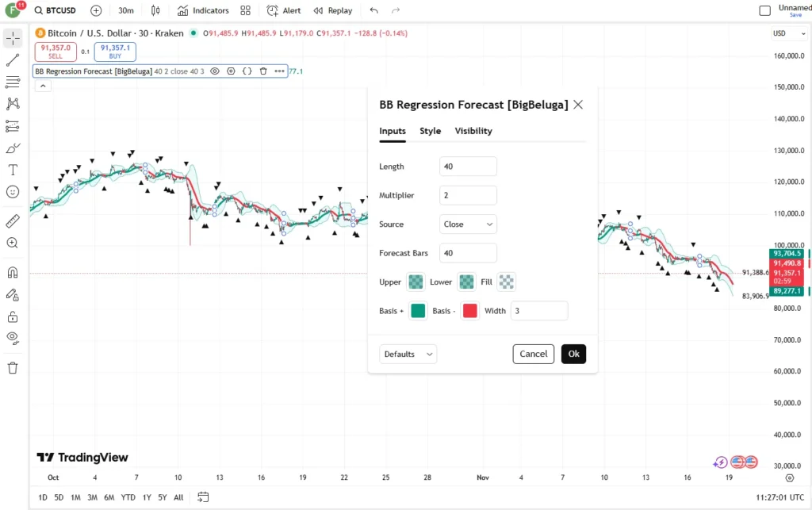
Task: Open the Defaults dropdown
Action: 408,355
